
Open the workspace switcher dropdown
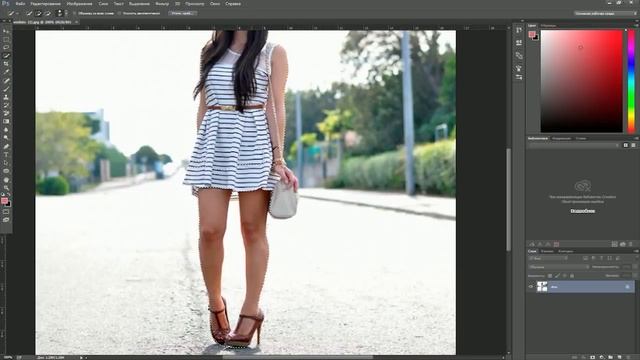(x=605, y=13)
